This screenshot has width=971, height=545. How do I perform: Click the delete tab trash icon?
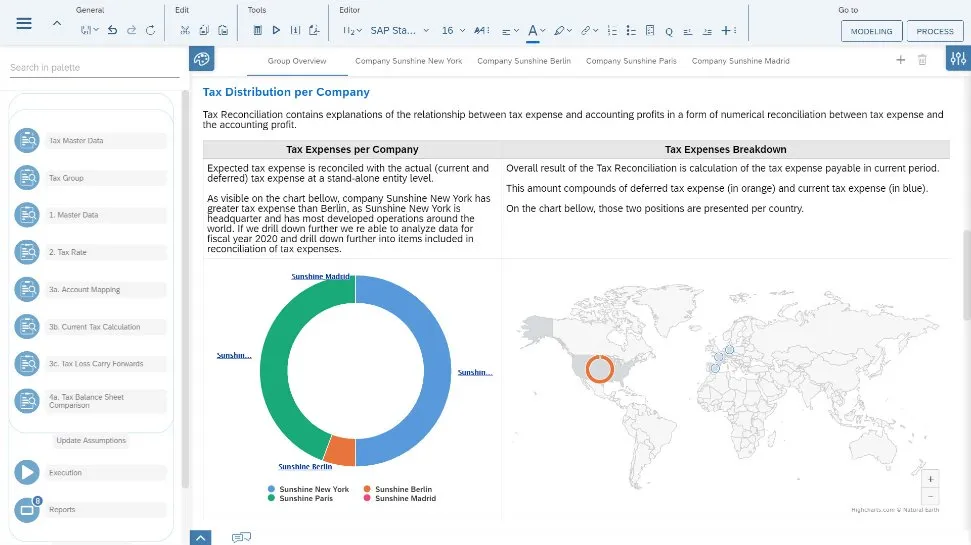[923, 60]
